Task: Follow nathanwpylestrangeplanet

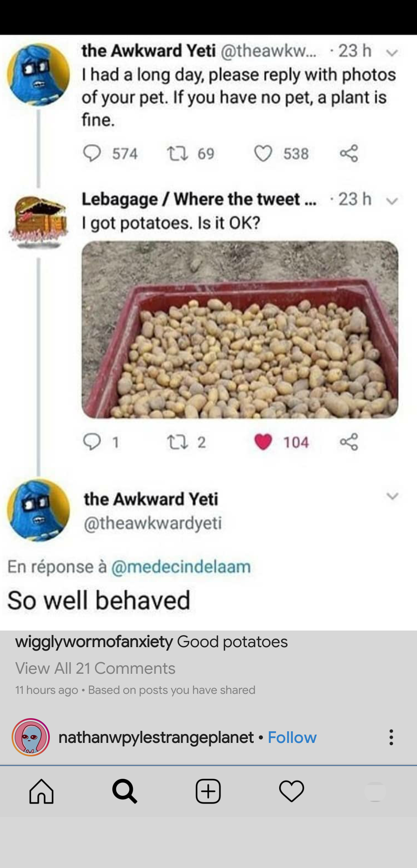Action: 292,737
